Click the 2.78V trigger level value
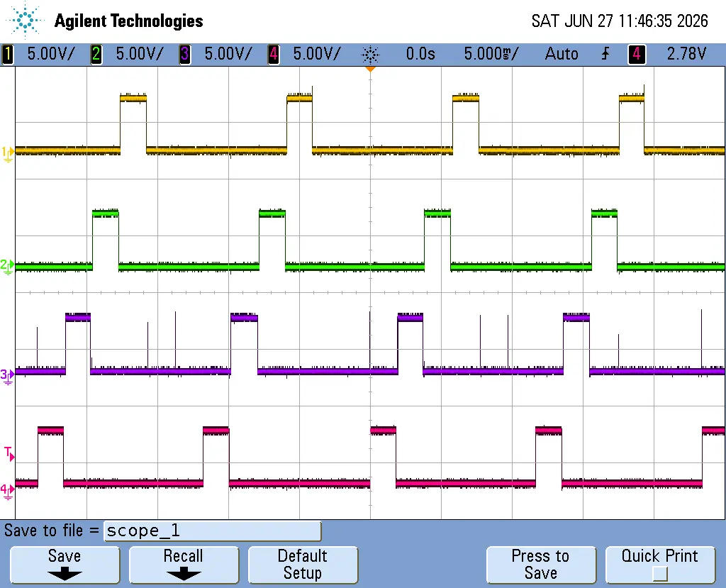This screenshot has height=588, width=726. coord(686,54)
